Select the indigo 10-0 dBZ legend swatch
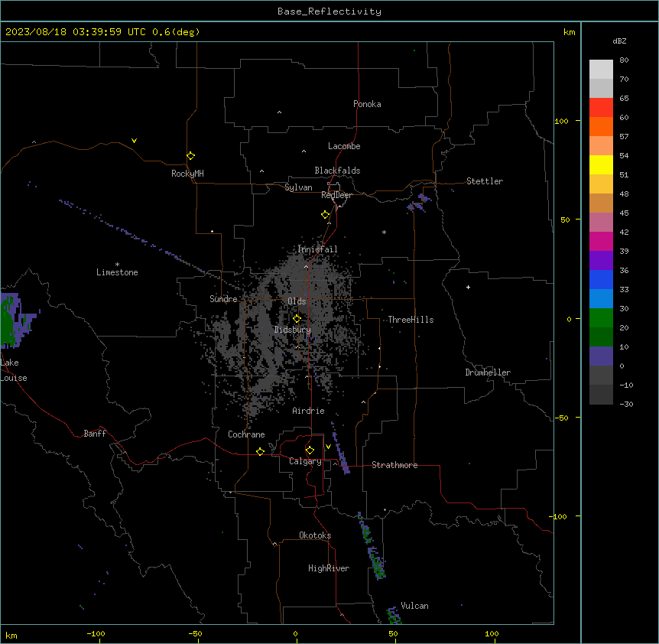659x644 pixels. (601, 356)
